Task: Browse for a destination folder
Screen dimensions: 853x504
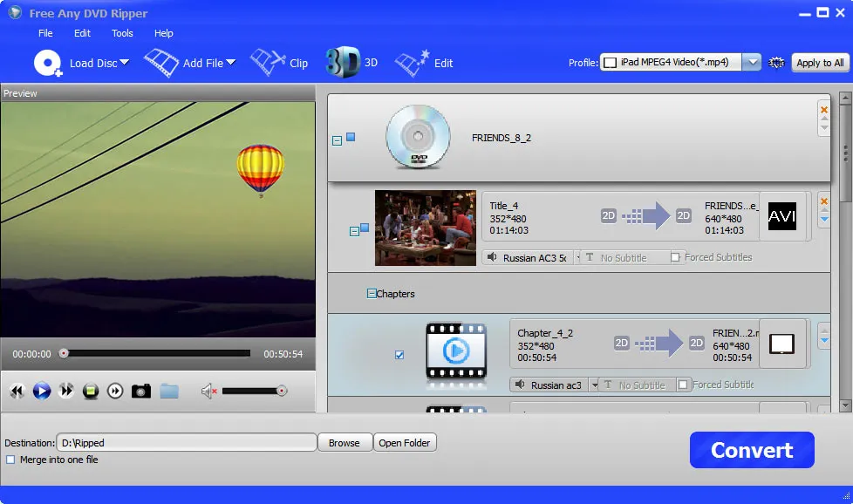Action: (345, 442)
